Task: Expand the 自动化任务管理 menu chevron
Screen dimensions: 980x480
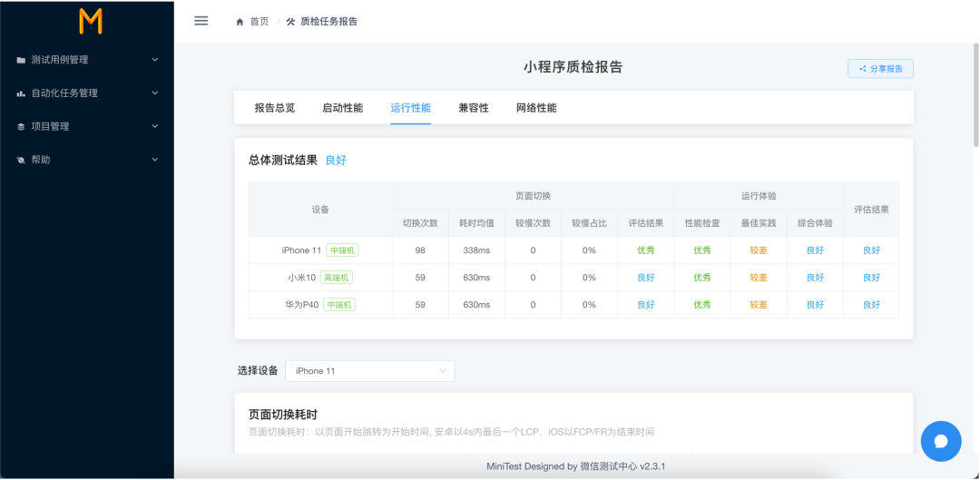Action: [x=155, y=93]
